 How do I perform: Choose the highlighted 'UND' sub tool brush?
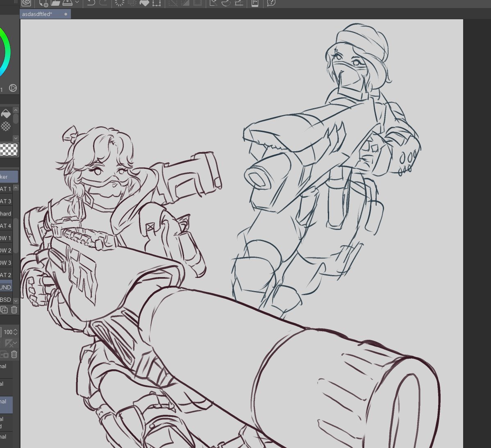click(6, 287)
